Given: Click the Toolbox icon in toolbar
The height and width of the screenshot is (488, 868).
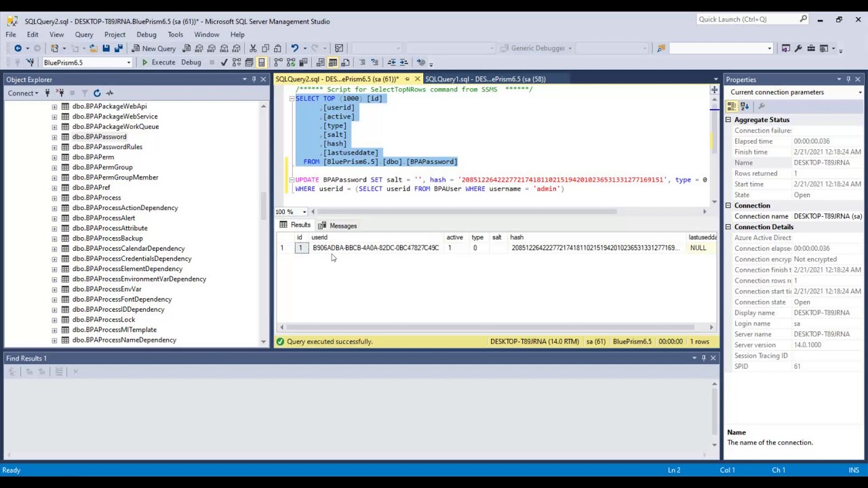Looking at the screenshot, I should (811, 48).
